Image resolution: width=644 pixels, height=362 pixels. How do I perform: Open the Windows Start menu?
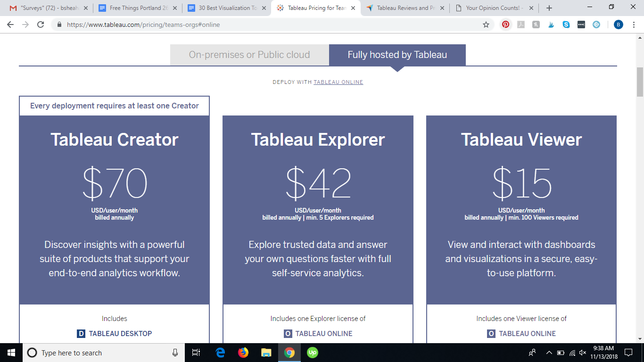(11, 353)
